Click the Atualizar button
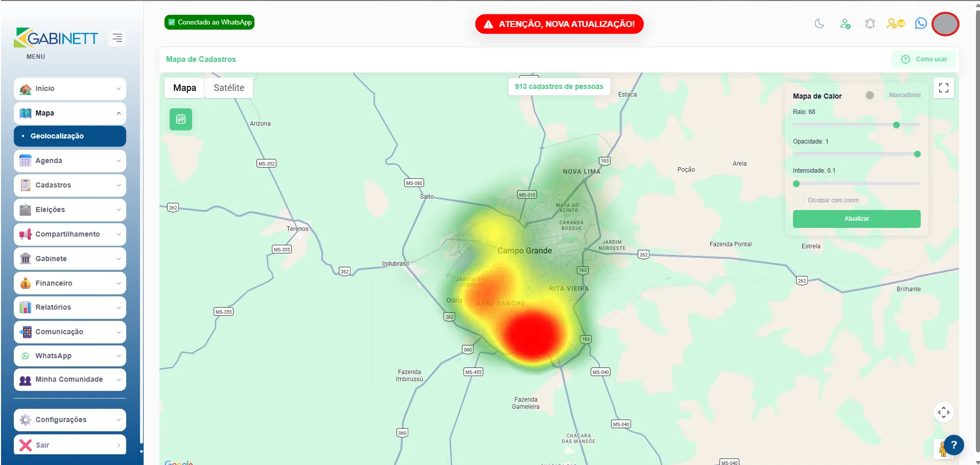Image resolution: width=980 pixels, height=465 pixels. (x=857, y=219)
